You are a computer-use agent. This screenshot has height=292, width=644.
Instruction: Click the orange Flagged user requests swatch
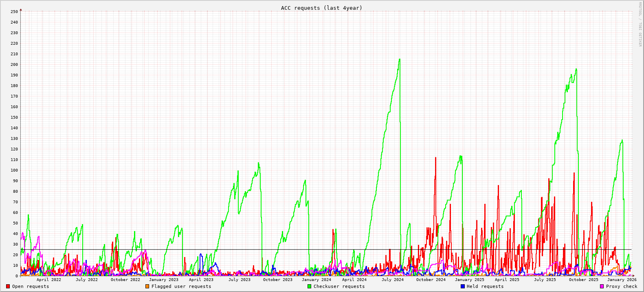click(x=147, y=286)
